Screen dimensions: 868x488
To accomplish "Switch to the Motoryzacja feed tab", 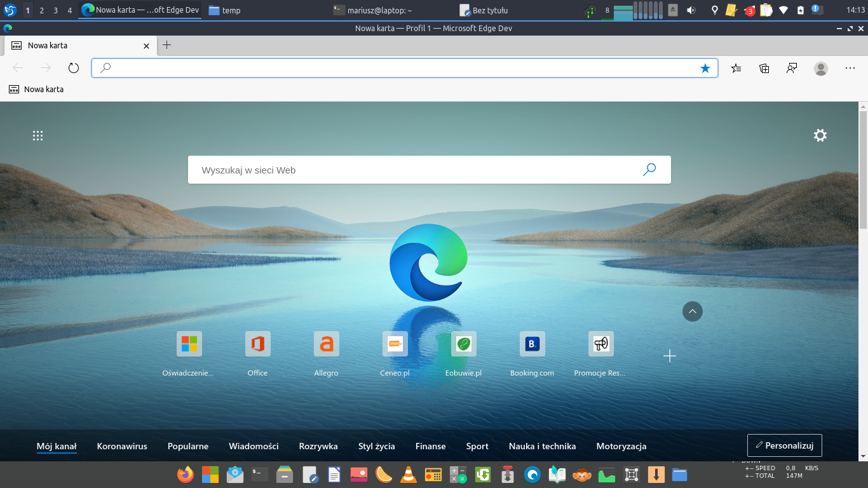I will (x=621, y=446).
